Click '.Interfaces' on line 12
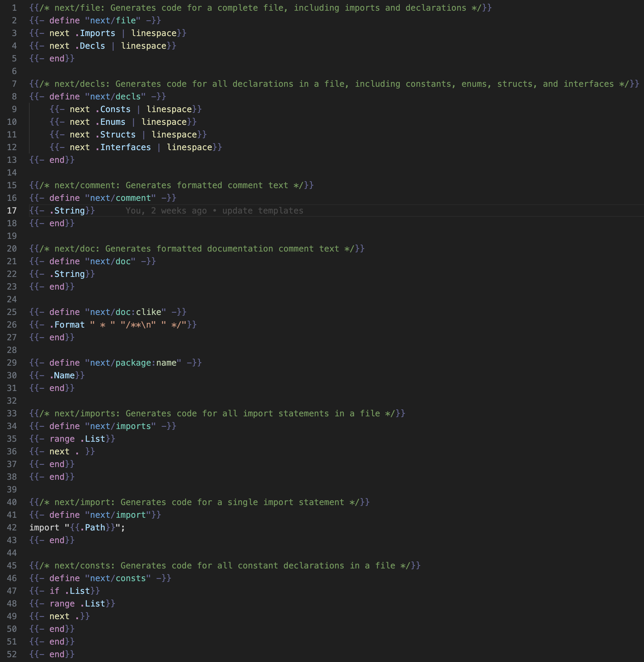This screenshot has height=662, width=644. click(123, 148)
